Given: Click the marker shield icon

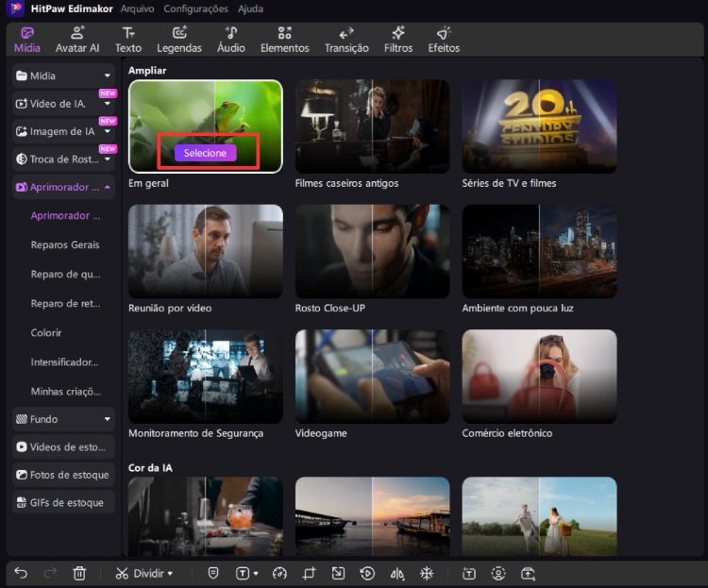Looking at the screenshot, I should click(213, 574).
